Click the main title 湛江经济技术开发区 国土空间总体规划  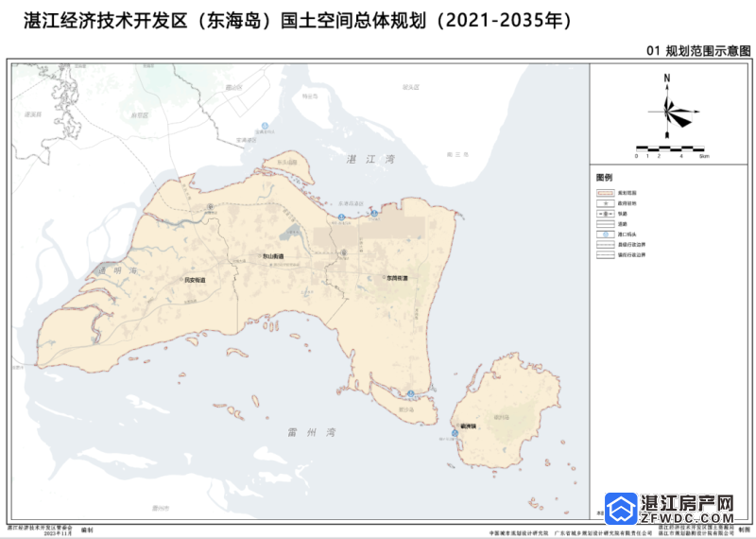[x=298, y=21]
